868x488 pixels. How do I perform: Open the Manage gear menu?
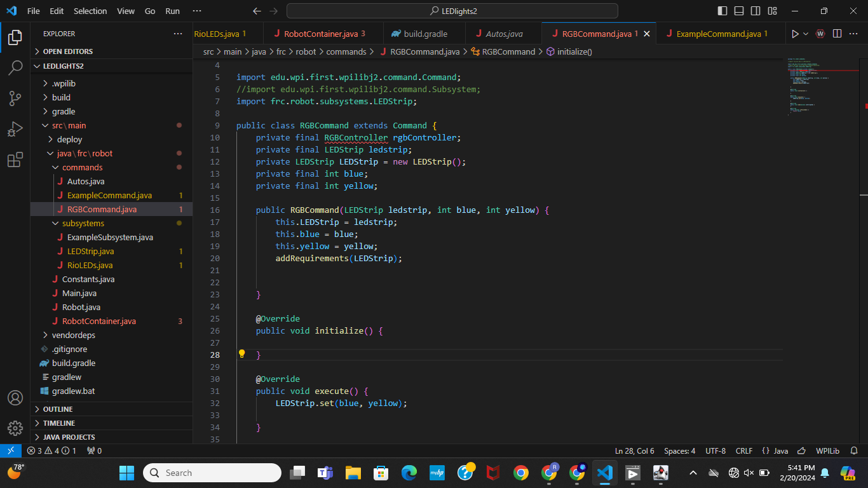15,428
